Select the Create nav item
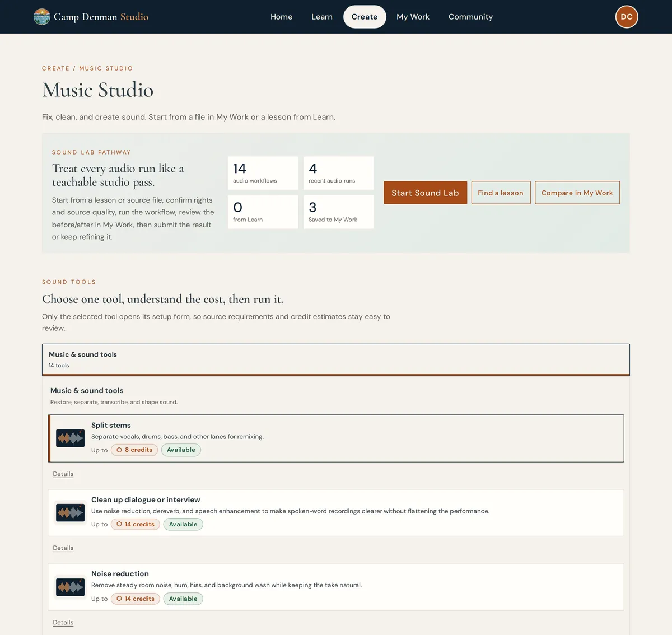 coord(365,17)
